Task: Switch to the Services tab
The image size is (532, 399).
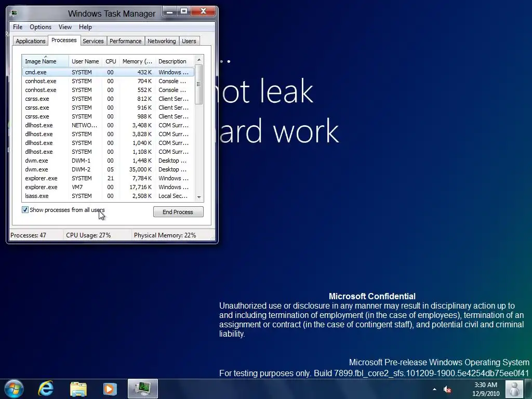Action: pyautogui.click(x=93, y=41)
